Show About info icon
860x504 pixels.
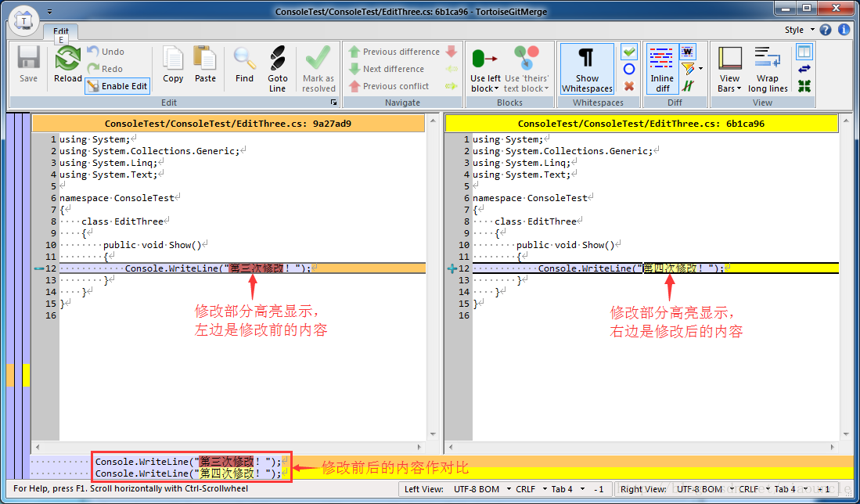point(844,30)
